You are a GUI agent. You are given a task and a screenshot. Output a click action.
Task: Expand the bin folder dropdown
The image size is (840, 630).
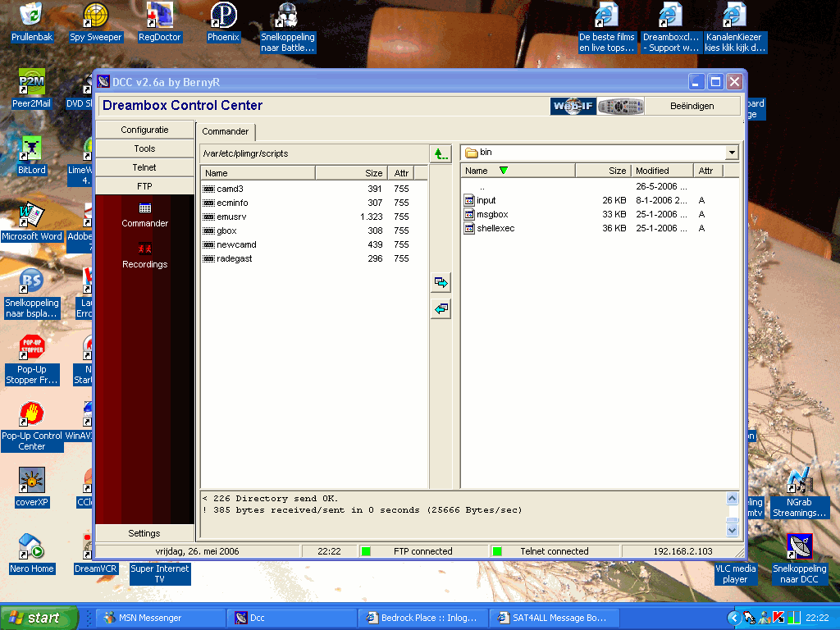point(732,153)
